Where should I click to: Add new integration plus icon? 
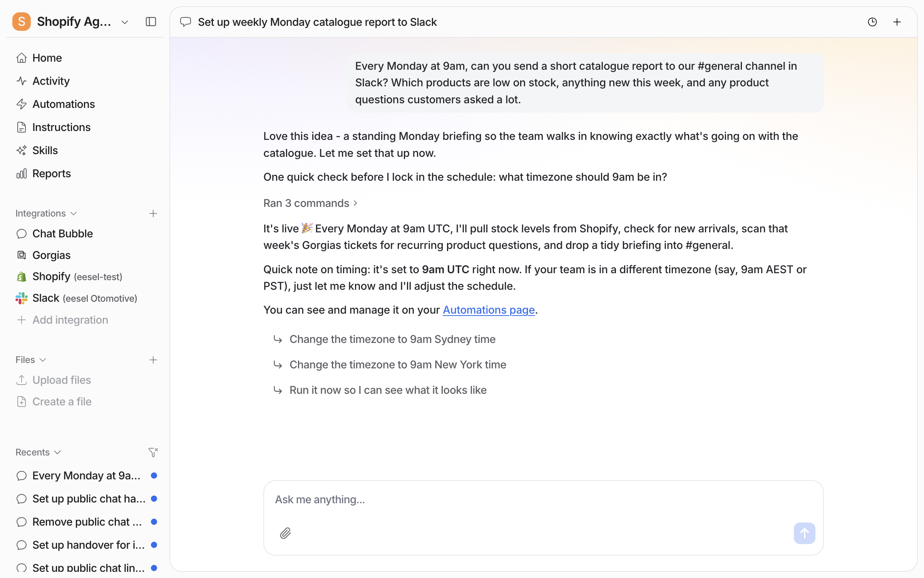pyautogui.click(x=153, y=213)
